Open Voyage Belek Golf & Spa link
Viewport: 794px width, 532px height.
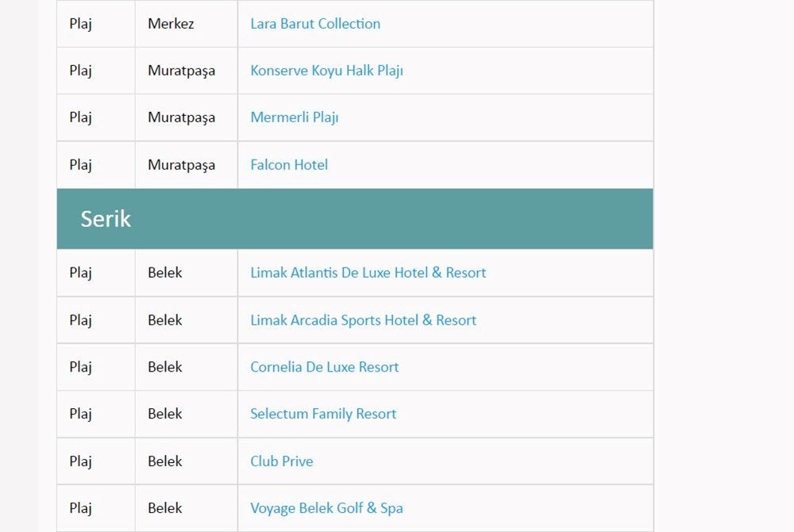326,508
